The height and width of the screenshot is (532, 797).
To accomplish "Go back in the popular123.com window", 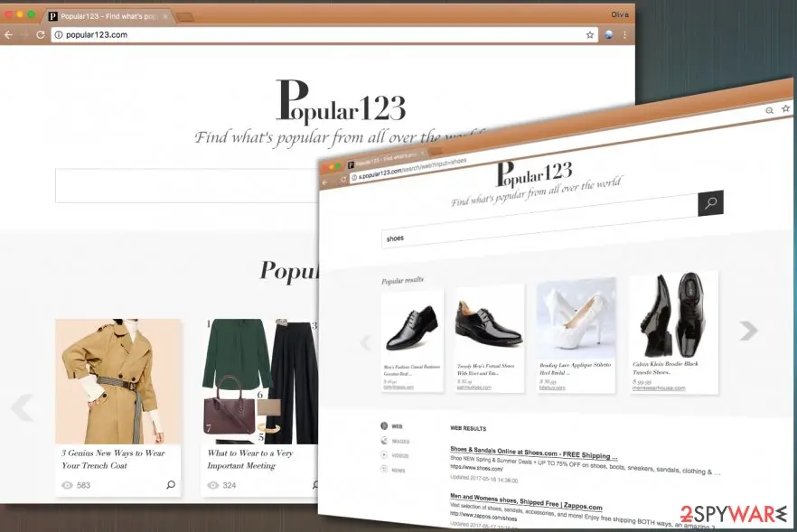I will pyautogui.click(x=8, y=34).
